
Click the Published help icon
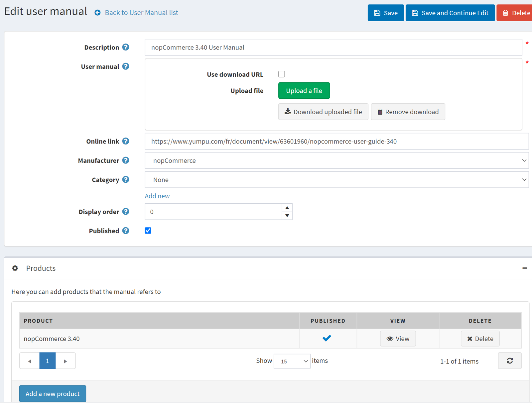tap(126, 231)
